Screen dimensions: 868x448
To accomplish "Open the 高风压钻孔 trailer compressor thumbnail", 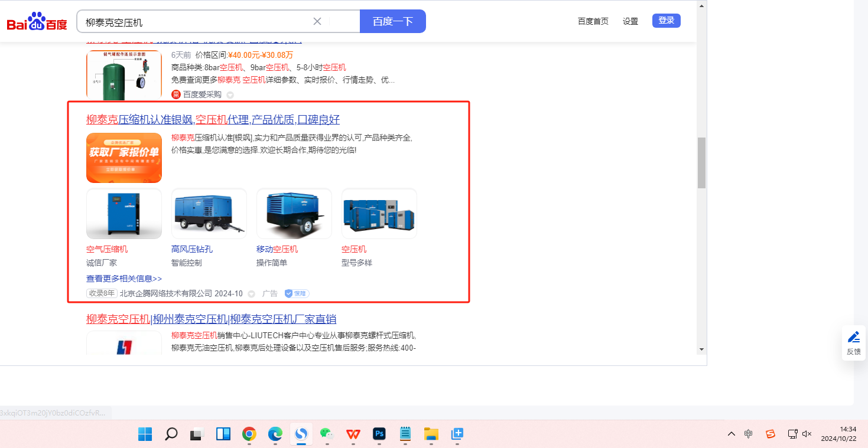I will (209, 214).
